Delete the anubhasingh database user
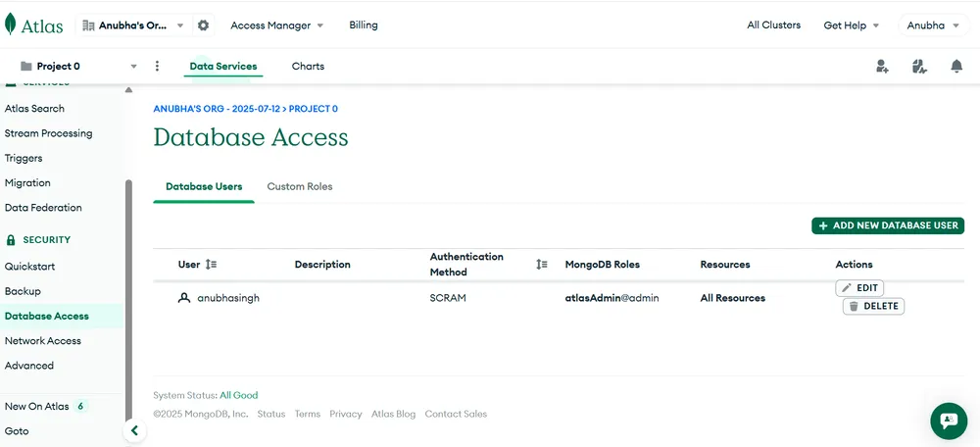 point(873,306)
